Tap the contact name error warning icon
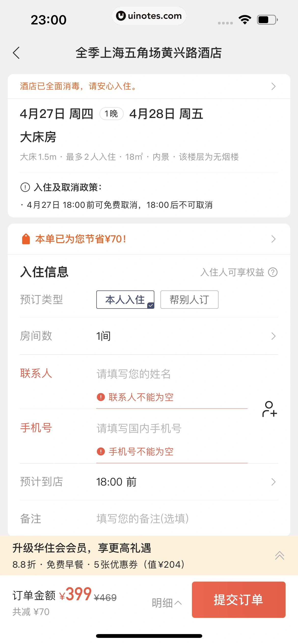Image resolution: width=298 pixels, height=644 pixels. tap(101, 397)
